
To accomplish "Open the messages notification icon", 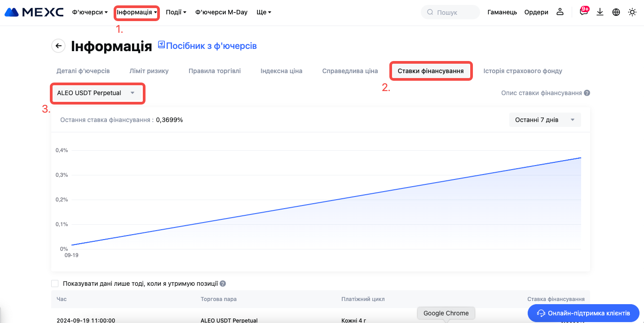I will 583,12.
